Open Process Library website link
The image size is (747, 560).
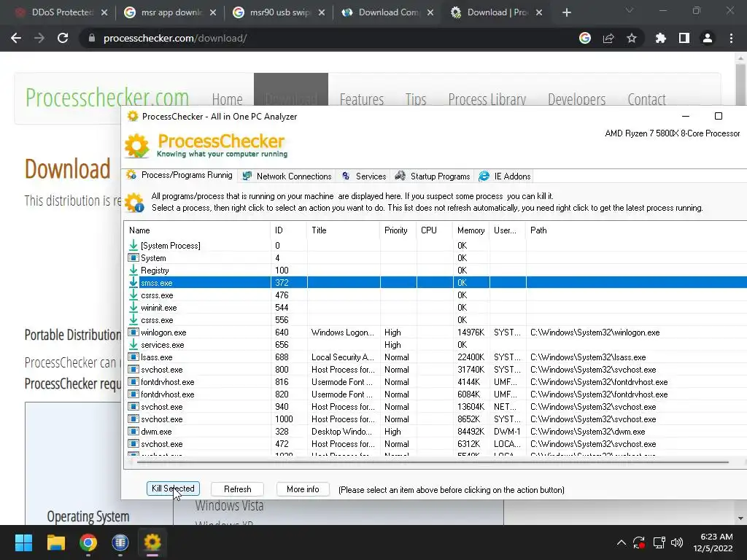487,99
